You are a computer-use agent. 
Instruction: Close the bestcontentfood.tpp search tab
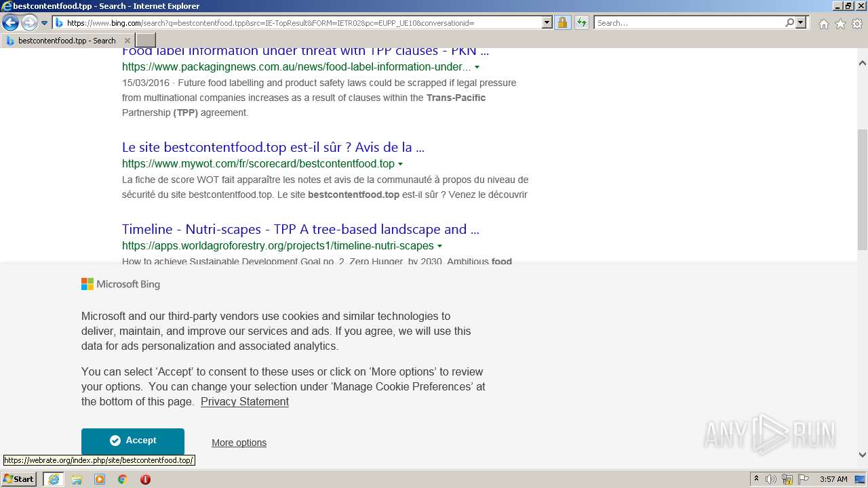point(127,41)
